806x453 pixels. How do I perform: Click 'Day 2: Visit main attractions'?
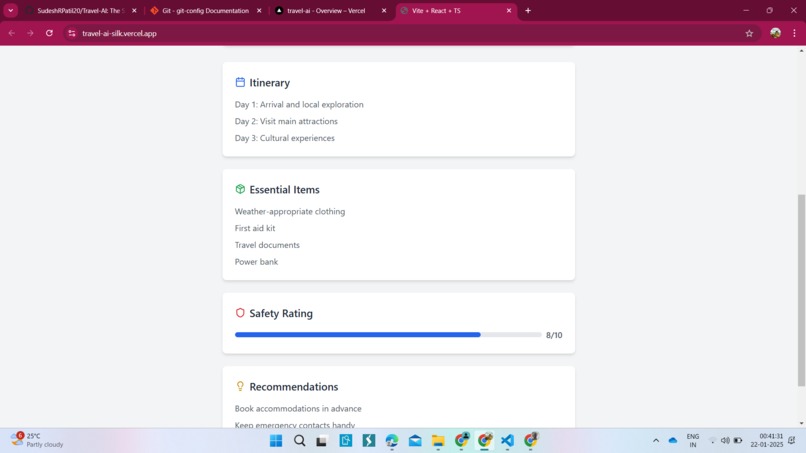[286, 121]
